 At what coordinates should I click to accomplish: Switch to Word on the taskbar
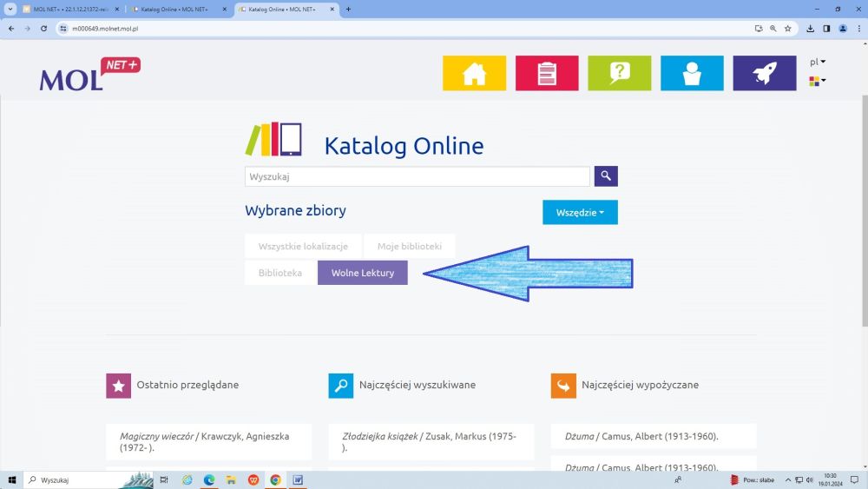point(298,480)
